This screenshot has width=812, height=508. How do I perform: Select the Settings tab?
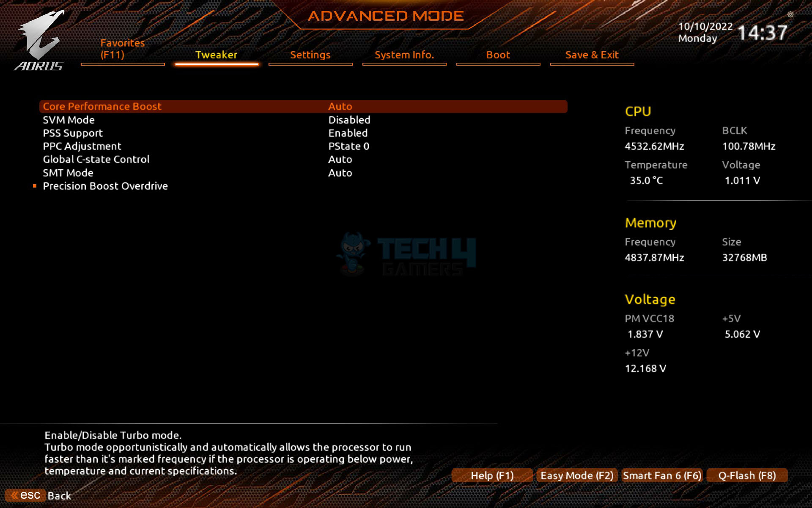[310, 55]
